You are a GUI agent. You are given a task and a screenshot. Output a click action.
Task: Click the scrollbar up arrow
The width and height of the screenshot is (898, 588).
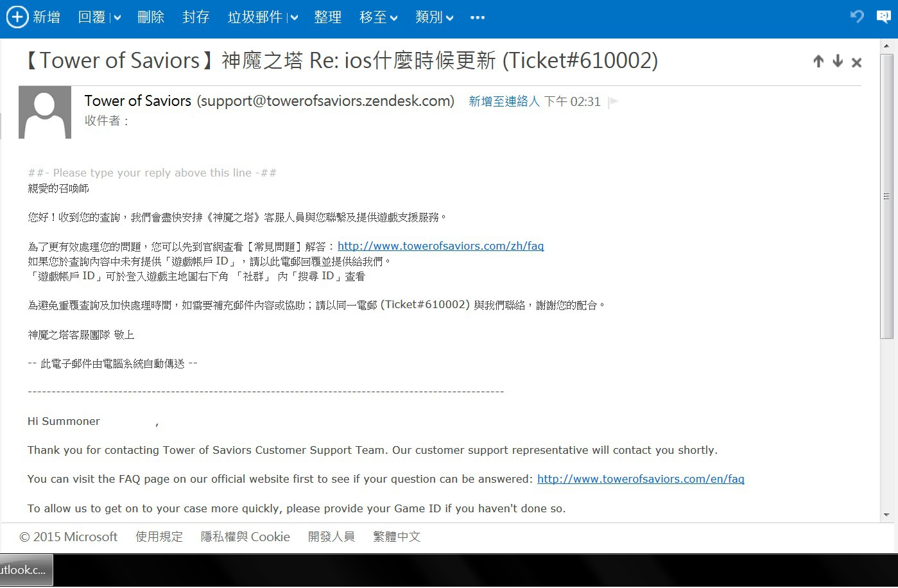coord(886,46)
